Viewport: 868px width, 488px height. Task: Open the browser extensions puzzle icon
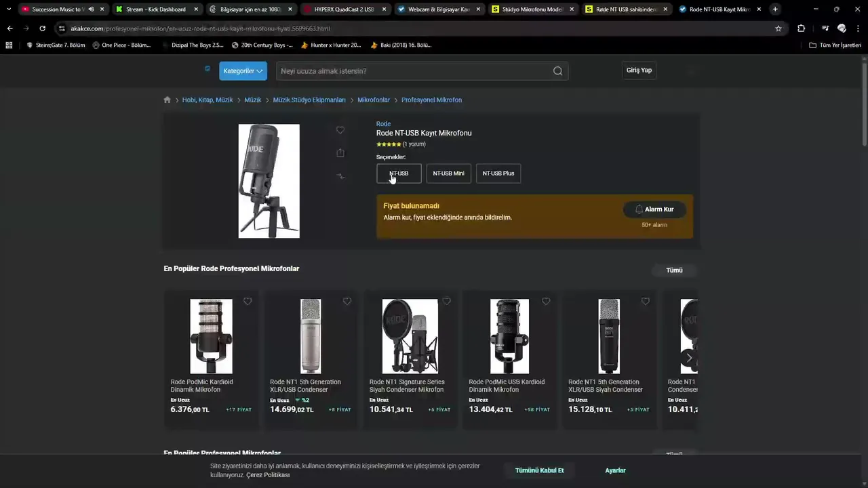pyautogui.click(x=801, y=28)
